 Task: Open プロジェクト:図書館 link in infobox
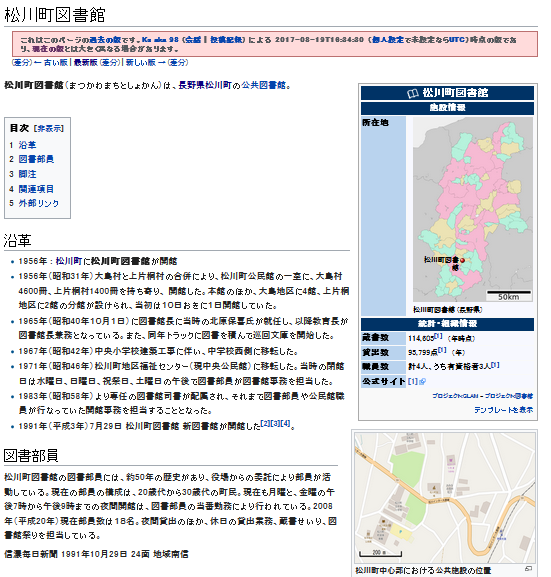pos(509,396)
